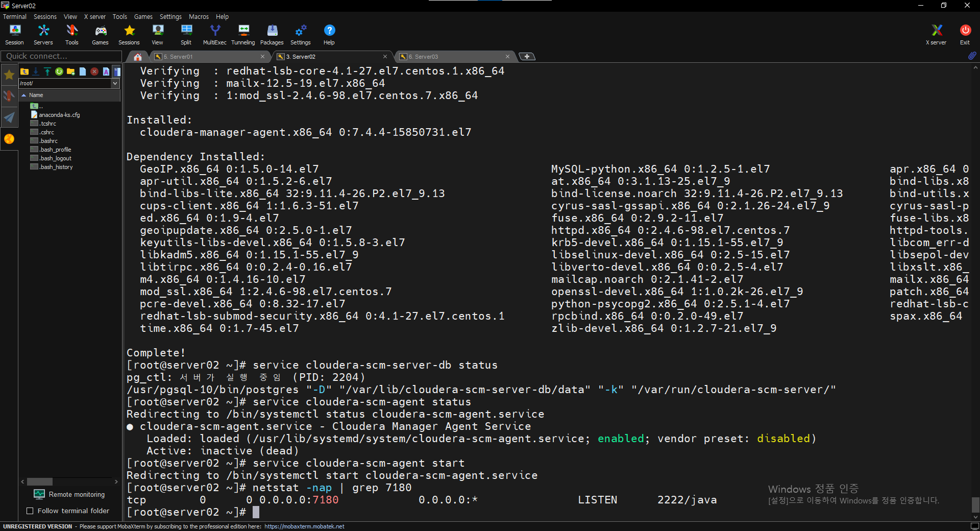The width and height of the screenshot is (980, 531).
Task: Expand the /root/ path dropdown
Action: point(115,83)
